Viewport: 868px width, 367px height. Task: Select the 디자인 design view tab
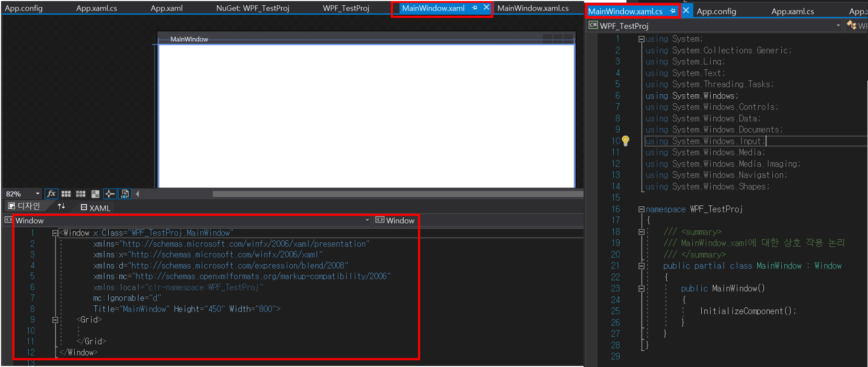(24, 206)
